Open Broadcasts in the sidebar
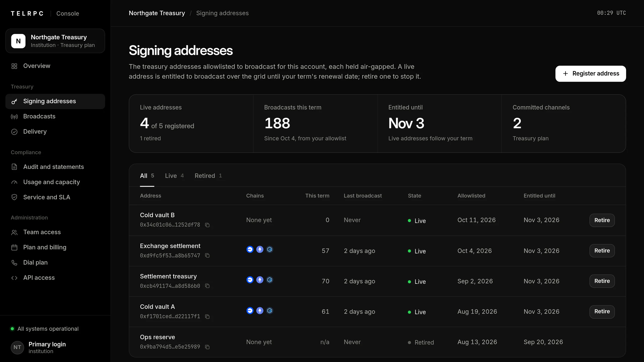The height and width of the screenshot is (362, 644). coord(55,116)
